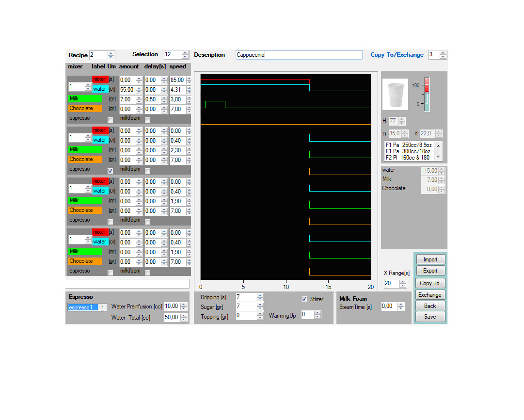Increase cup diameter D 35,0 spinner
The width and height of the screenshot is (524, 420).
pos(405,132)
